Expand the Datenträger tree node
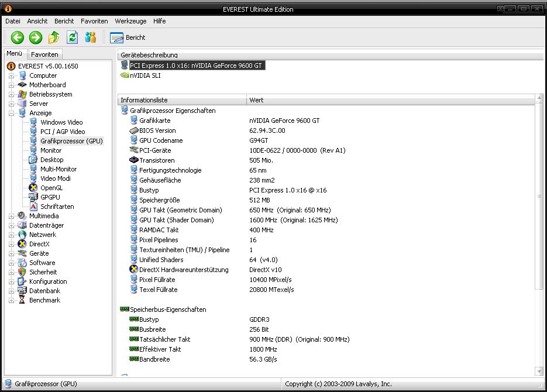The image size is (547, 392). coord(11,226)
